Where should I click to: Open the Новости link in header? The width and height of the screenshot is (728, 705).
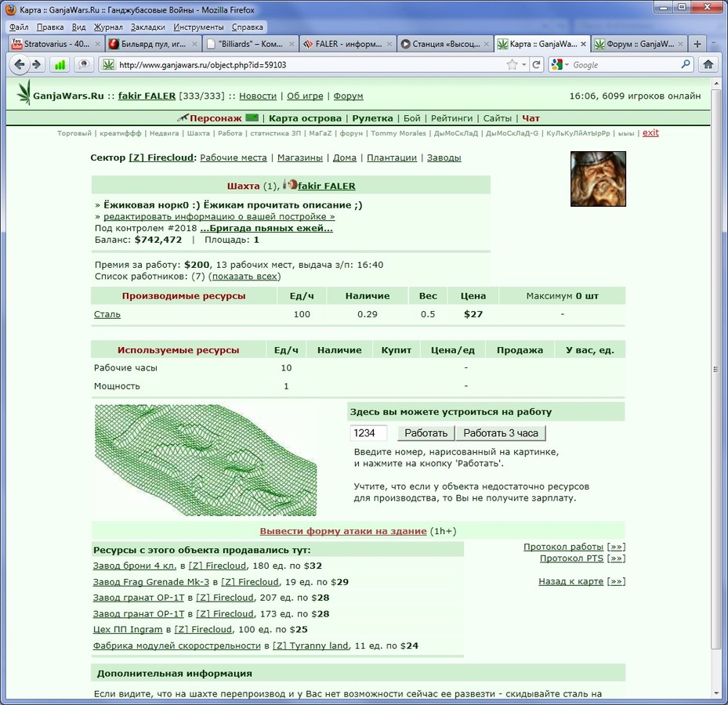pos(258,96)
